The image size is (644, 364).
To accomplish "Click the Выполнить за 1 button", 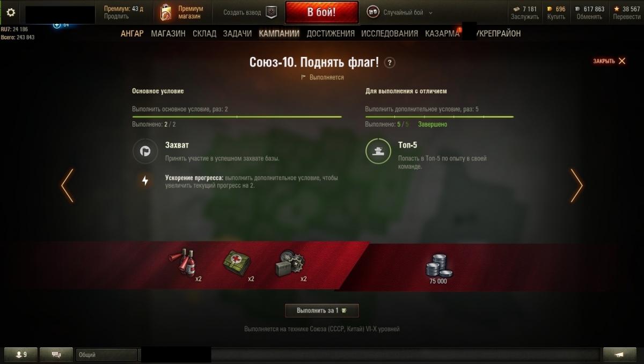I will coord(321,310).
